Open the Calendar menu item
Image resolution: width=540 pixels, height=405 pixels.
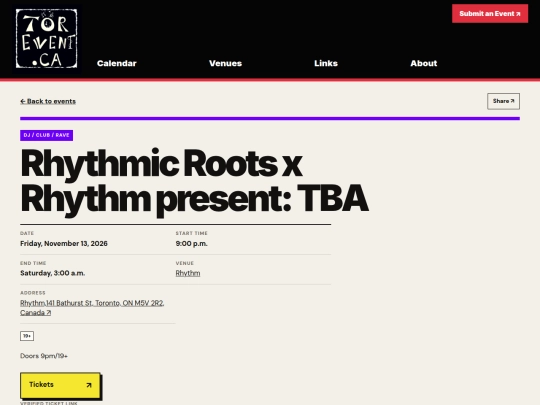tap(117, 63)
